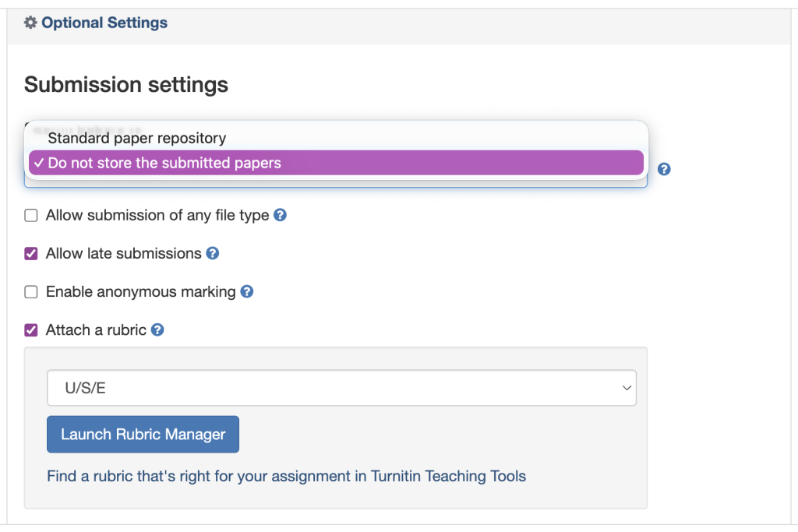The width and height of the screenshot is (798, 532).
Task: View help for Enable anonymous marking
Action: click(x=247, y=292)
